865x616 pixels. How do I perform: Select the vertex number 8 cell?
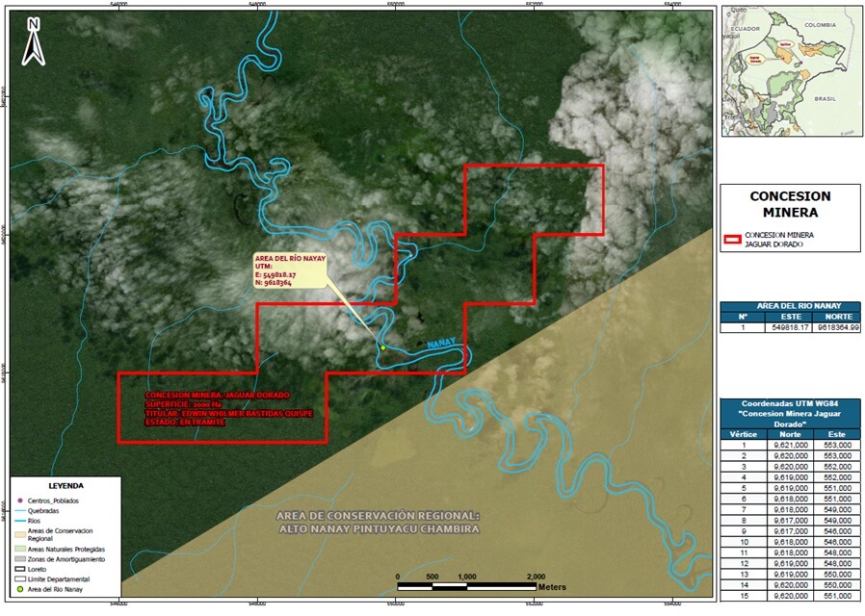point(745,521)
